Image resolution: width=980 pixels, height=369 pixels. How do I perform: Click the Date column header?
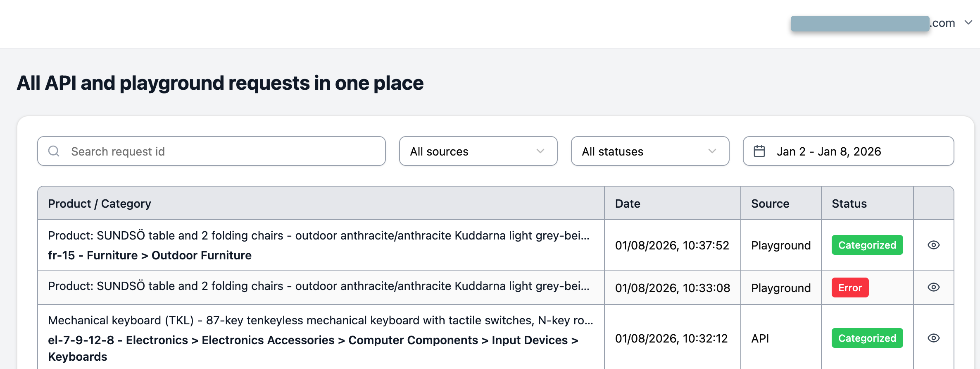point(627,203)
